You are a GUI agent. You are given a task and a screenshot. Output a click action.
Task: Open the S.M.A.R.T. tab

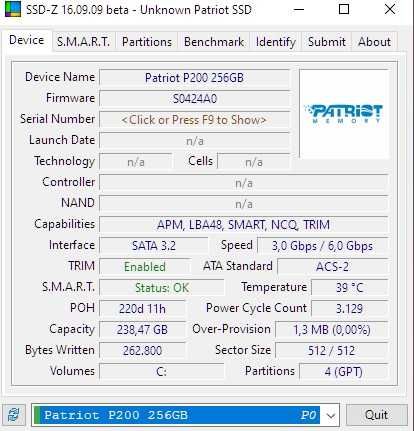[83, 42]
